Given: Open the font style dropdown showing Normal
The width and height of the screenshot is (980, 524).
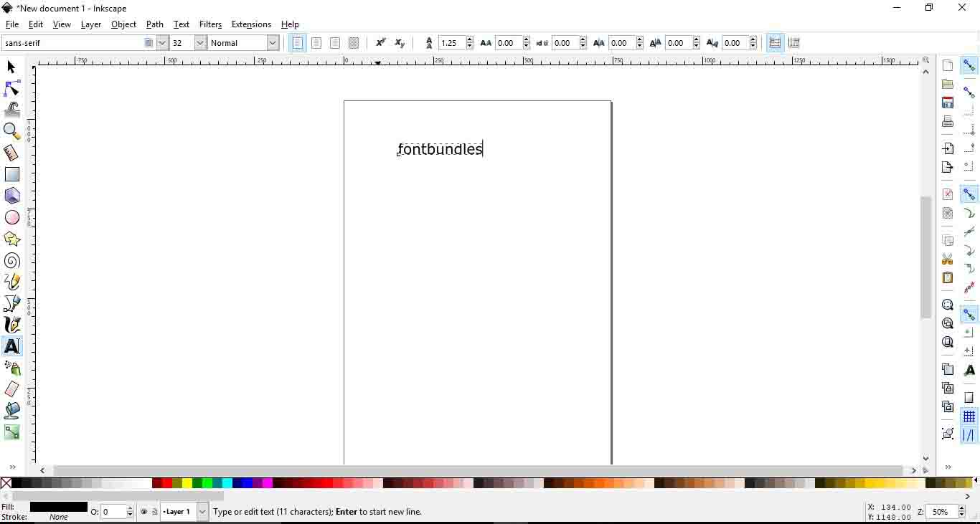Looking at the screenshot, I should pyautogui.click(x=272, y=43).
